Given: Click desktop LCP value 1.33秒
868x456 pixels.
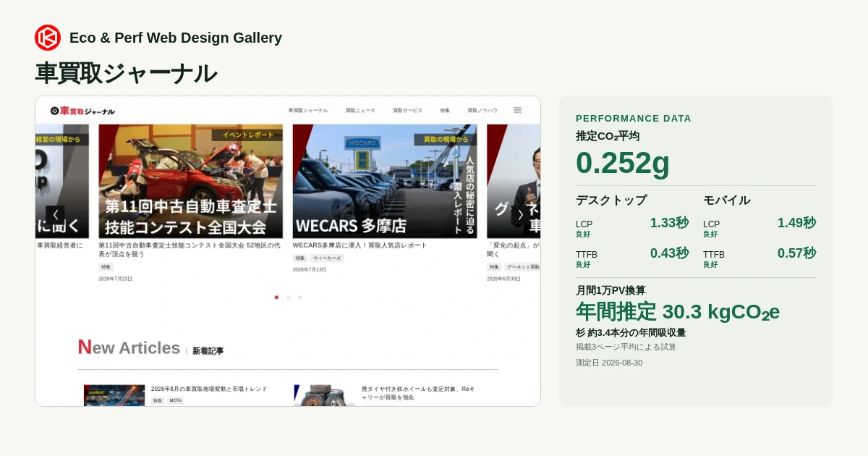Looking at the screenshot, I should pyautogui.click(x=669, y=223).
